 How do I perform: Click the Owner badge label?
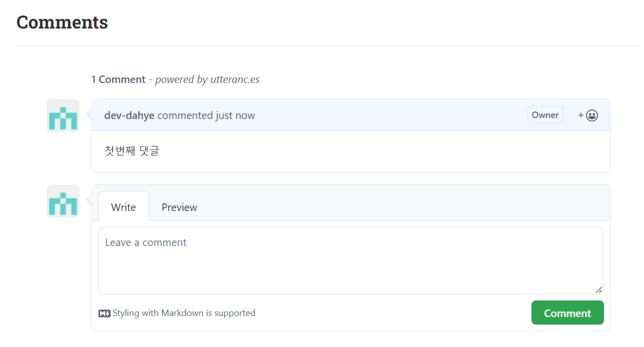point(545,114)
